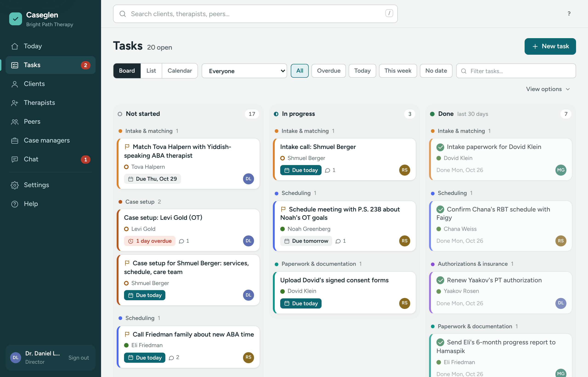Open Settings gear in sidebar
Screen dimensions: 588x377
[x=50, y=185]
